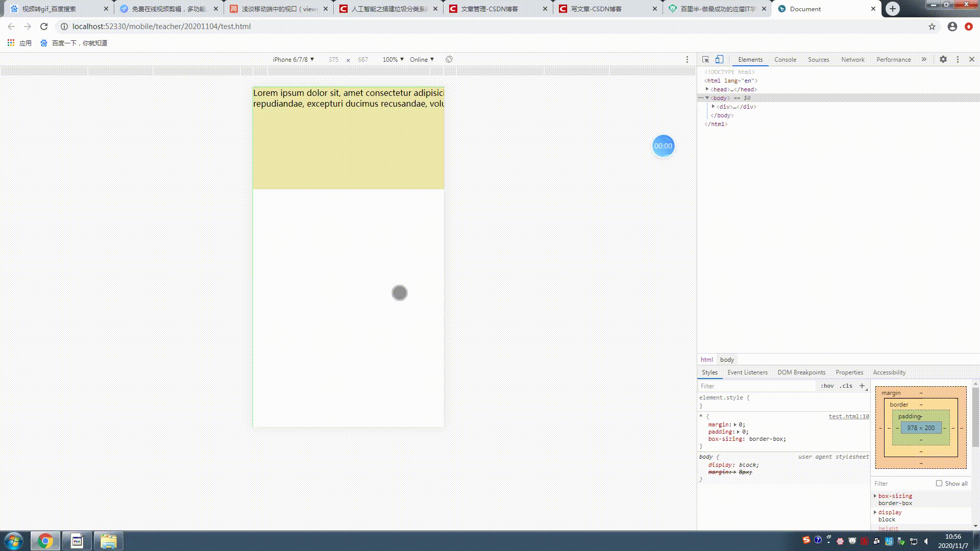Image resolution: width=980 pixels, height=551 pixels.
Task: Open the 100% zoom dropdown
Action: 393,60
